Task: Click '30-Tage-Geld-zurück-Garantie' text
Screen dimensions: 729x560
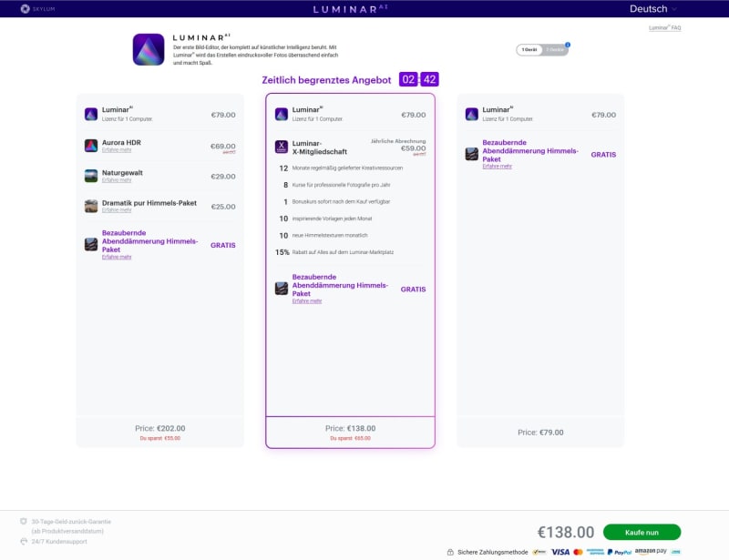Action: pyautogui.click(x=71, y=522)
